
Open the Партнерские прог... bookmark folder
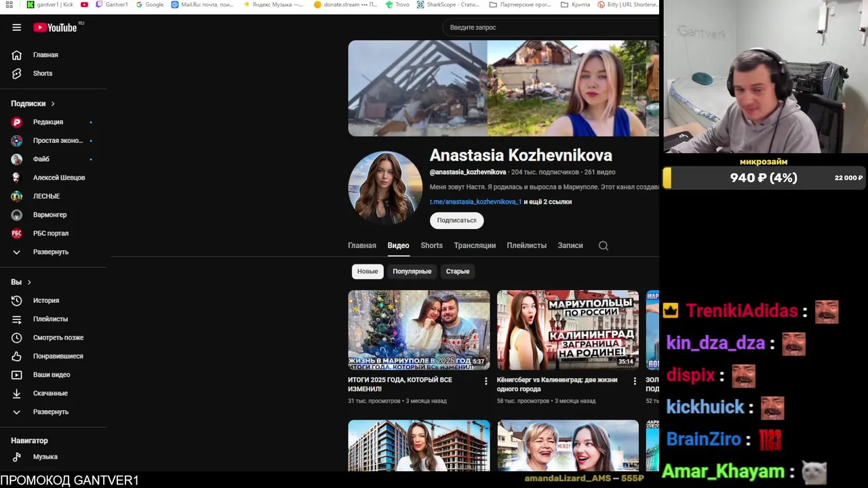(x=520, y=5)
